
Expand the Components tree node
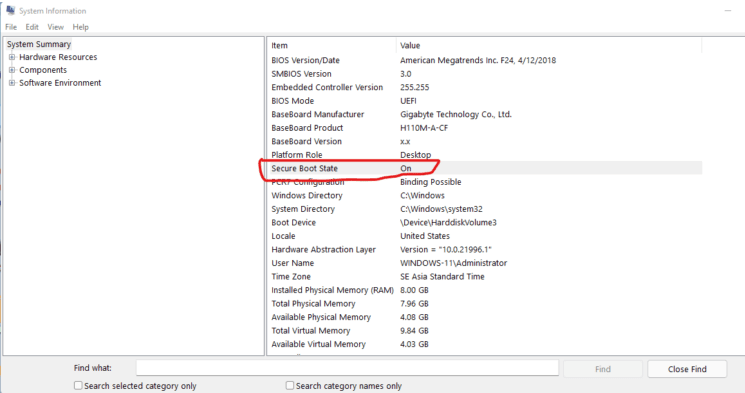[x=12, y=70]
